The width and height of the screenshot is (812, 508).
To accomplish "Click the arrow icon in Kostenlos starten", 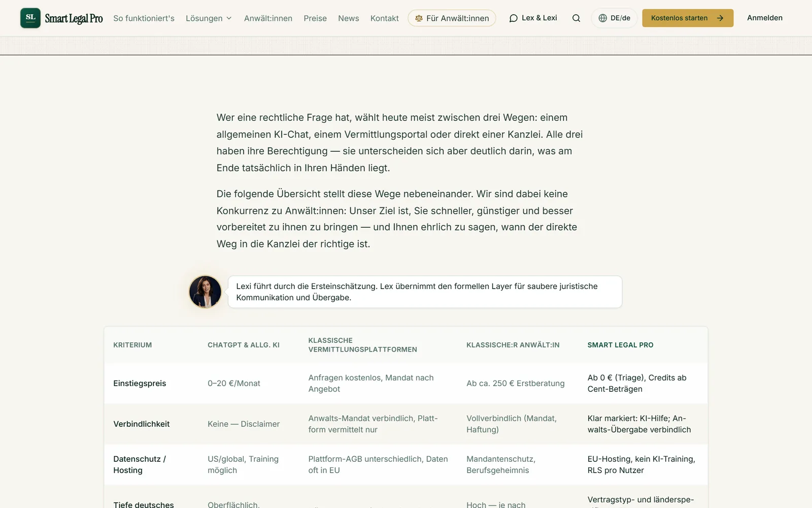I will [x=720, y=18].
